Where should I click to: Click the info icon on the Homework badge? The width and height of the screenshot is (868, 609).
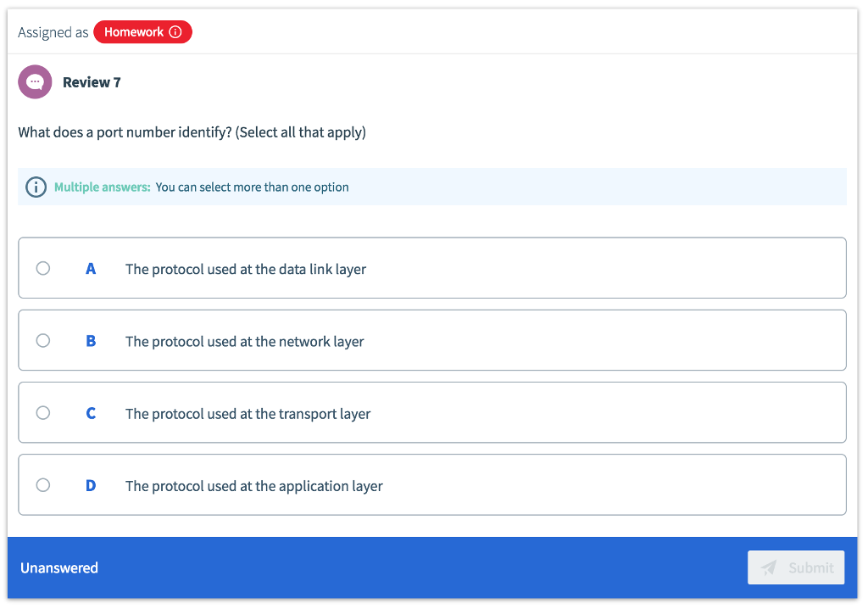click(x=175, y=31)
